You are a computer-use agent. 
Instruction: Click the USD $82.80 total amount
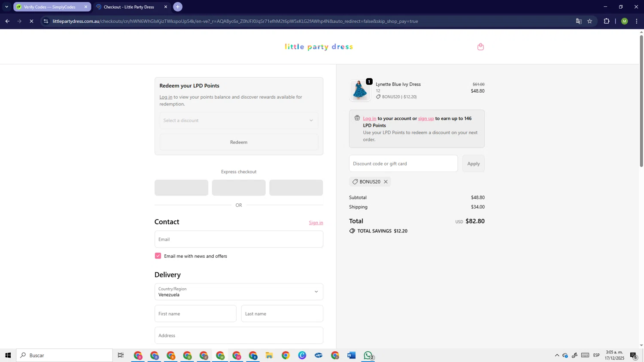[x=470, y=221]
